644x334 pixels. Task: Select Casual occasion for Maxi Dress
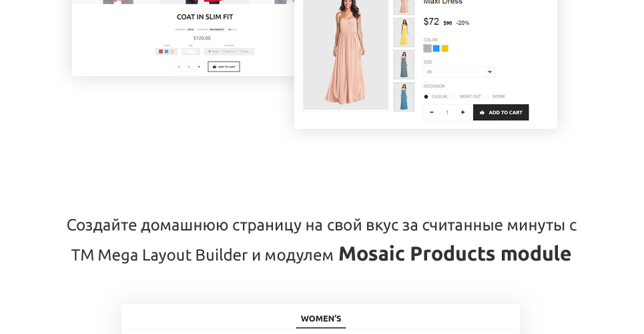(x=426, y=97)
